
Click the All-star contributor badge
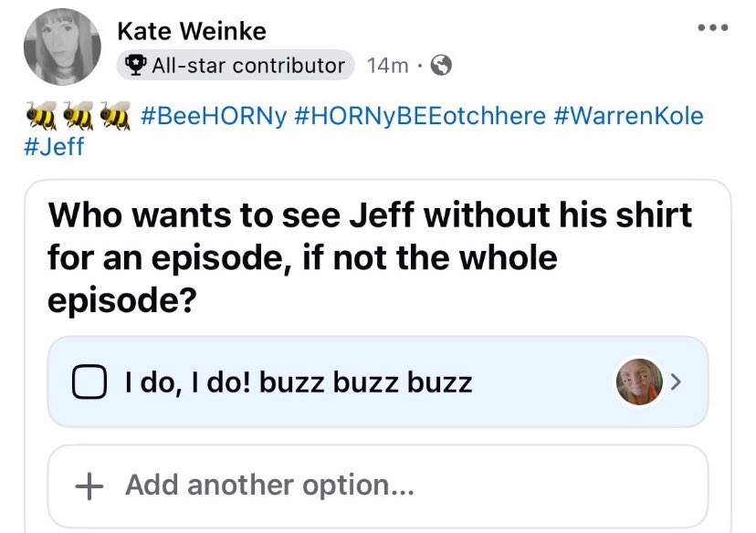point(236,65)
